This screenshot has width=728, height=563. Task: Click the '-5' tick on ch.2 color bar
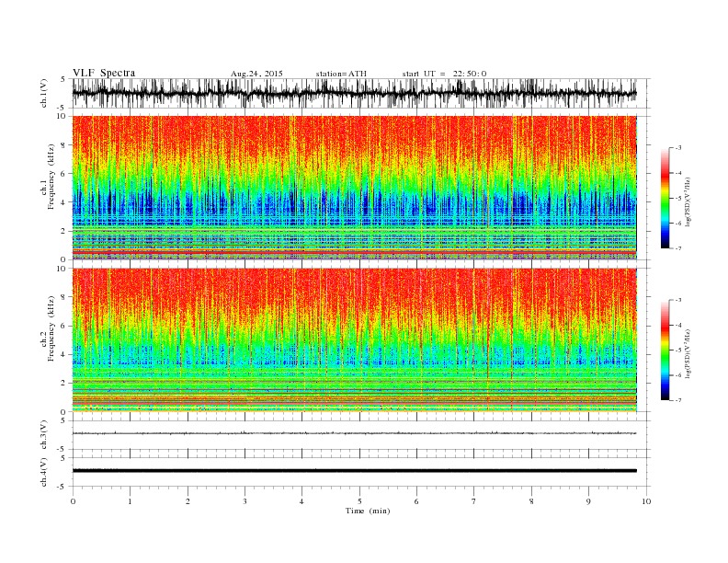coord(678,350)
